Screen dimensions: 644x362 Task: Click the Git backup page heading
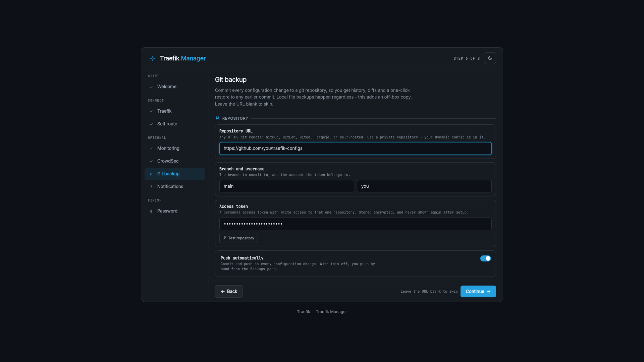(x=231, y=80)
